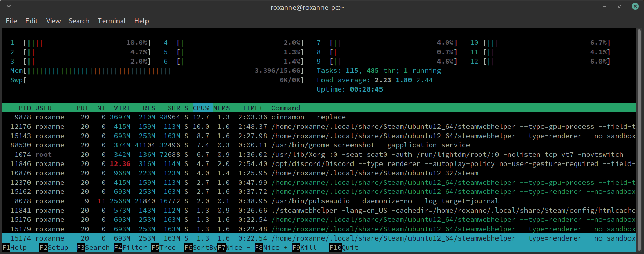
Task: Open the Edit menu
Action: [32, 21]
